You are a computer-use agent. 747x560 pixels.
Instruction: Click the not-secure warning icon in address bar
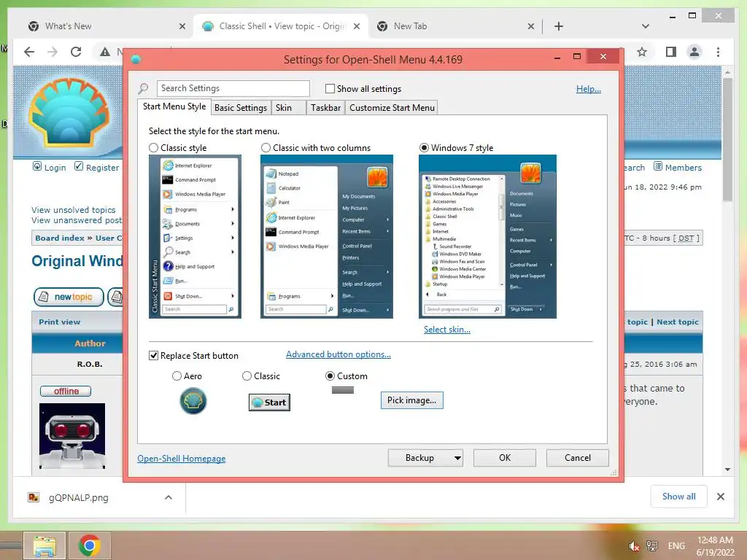coord(105,52)
